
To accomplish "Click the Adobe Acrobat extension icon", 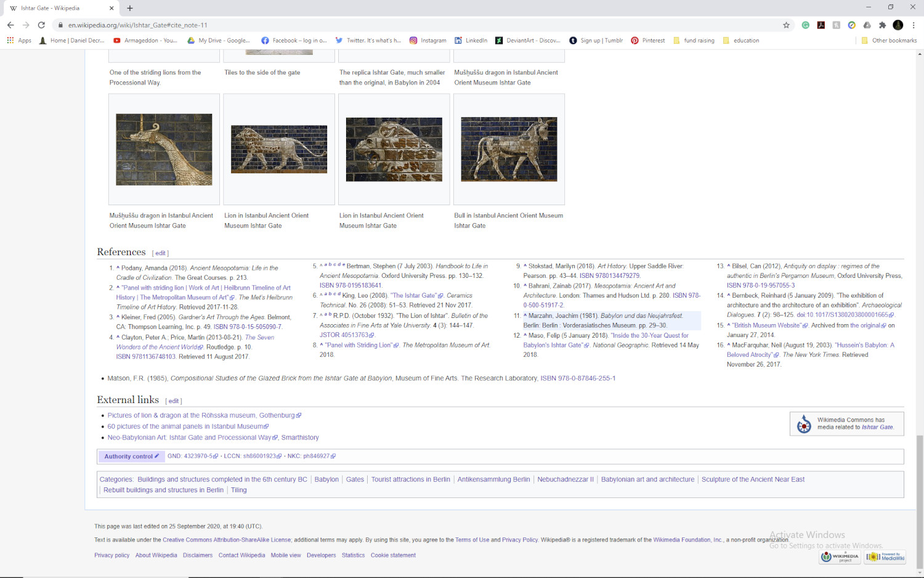I will click(x=821, y=25).
